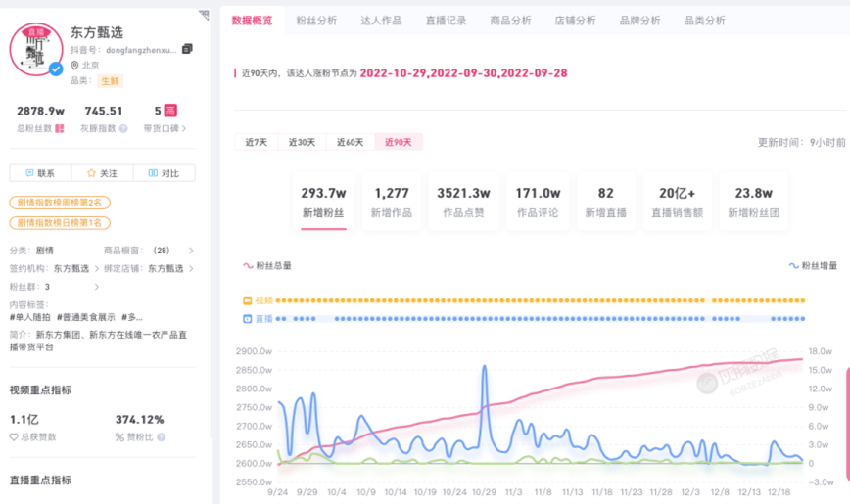Image resolution: width=850 pixels, height=504 pixels.
Task: Select the 近30天 time range
Action: point(302,142)
